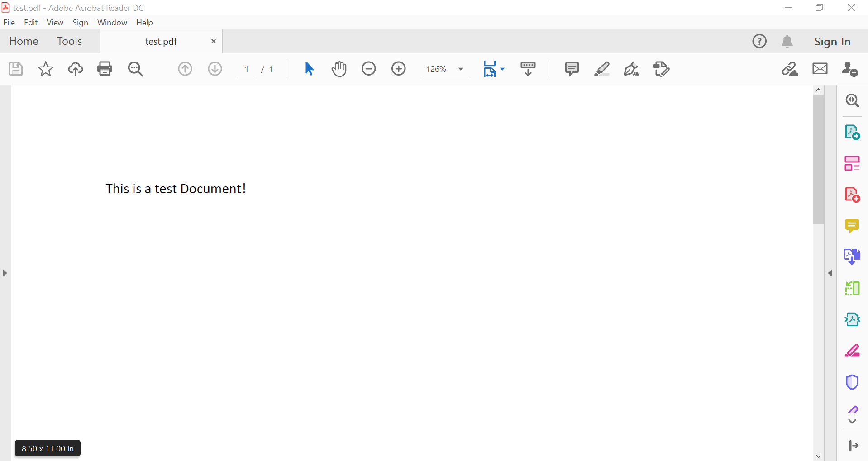
Task: Toggle the right pane with the side arrow
Action: click(830, 273)
